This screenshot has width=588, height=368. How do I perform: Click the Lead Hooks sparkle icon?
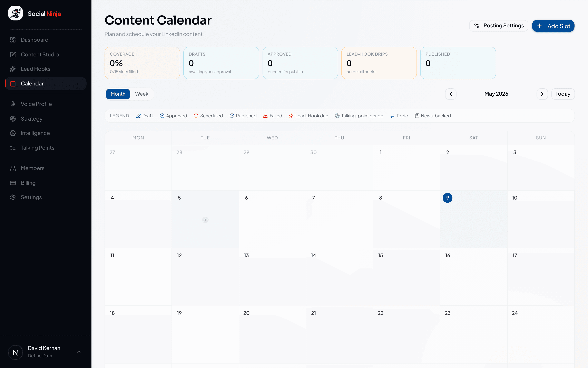pyautogui.click(x=13, y=69)
